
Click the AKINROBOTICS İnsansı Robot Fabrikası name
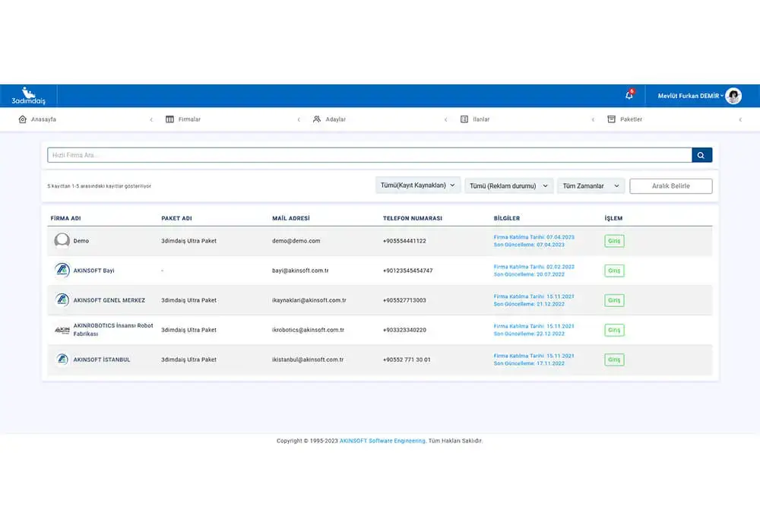[x=113, y=330]
